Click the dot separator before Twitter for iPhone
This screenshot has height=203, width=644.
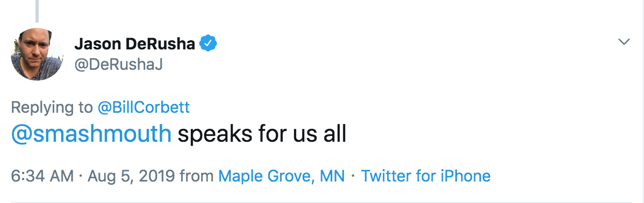(x=353, y=177)
